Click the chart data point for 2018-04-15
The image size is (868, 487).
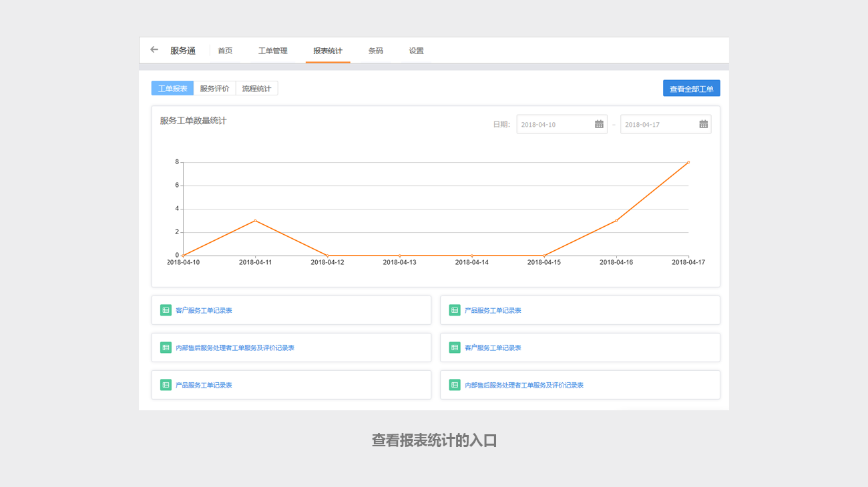coord(544,256)
